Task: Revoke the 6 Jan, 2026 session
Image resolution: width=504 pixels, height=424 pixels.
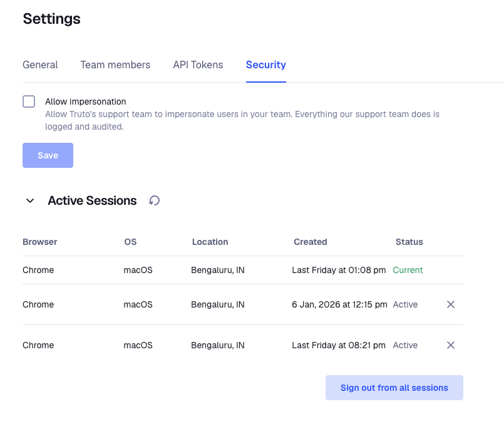Action: tap(450, 304)
